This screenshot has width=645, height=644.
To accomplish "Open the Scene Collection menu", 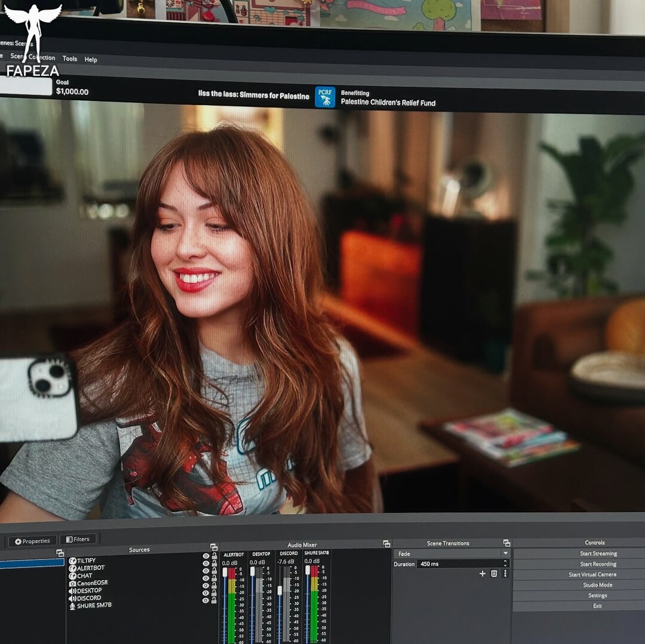I will click(x=32, y=57).
